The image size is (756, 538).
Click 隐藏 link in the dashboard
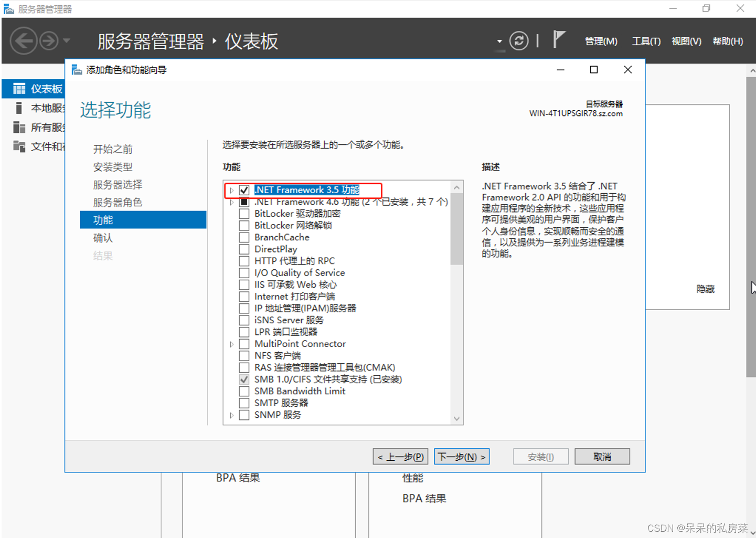(x=706, y=289)
